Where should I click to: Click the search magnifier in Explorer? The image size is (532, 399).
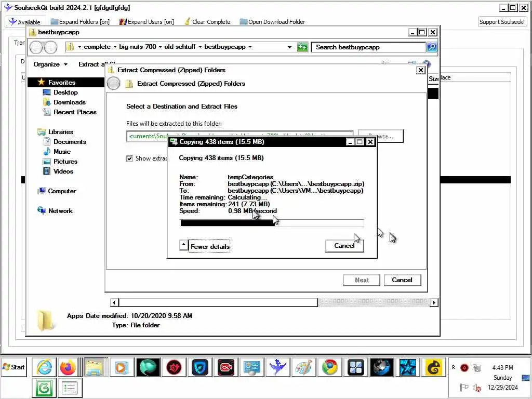[x=432, y=47]
